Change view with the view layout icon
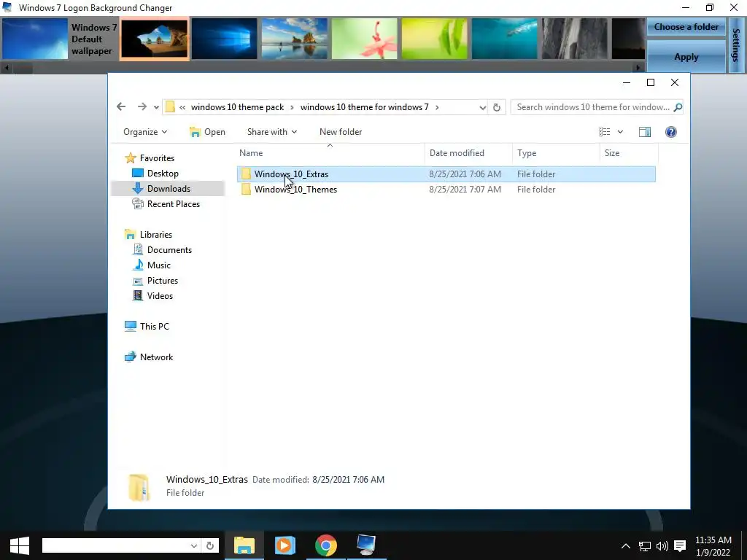The image size is (747, 560). 605,132
